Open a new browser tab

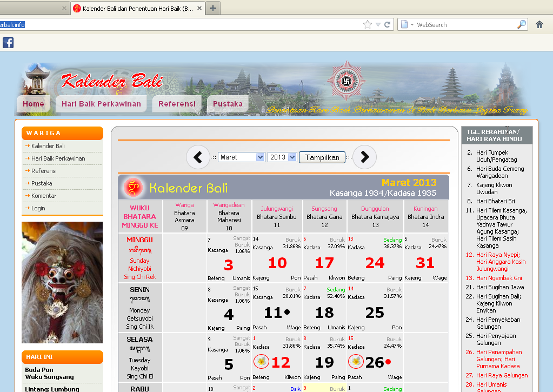click(x=213, y=8)
